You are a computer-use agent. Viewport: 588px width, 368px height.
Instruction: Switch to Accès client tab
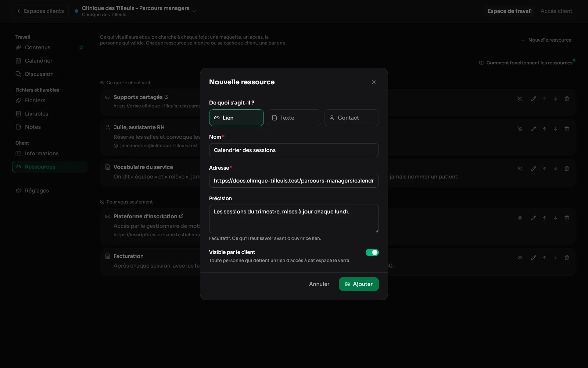click(556, 11)
